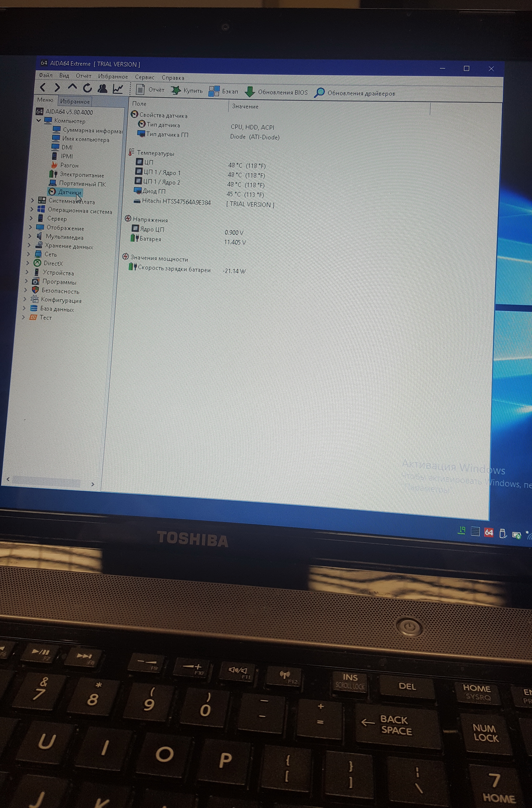Select DMI tree item
The height and width of the screenshot is (808, 532).
coord(62,147)
